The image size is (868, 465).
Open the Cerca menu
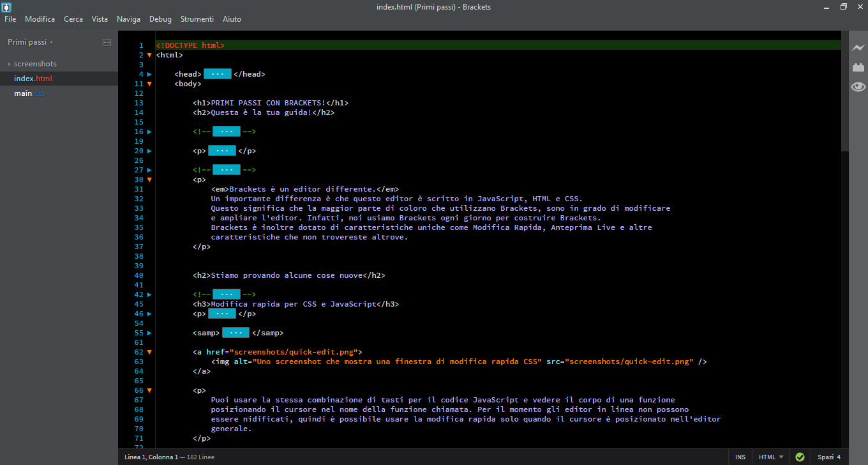tap(73, 19)
